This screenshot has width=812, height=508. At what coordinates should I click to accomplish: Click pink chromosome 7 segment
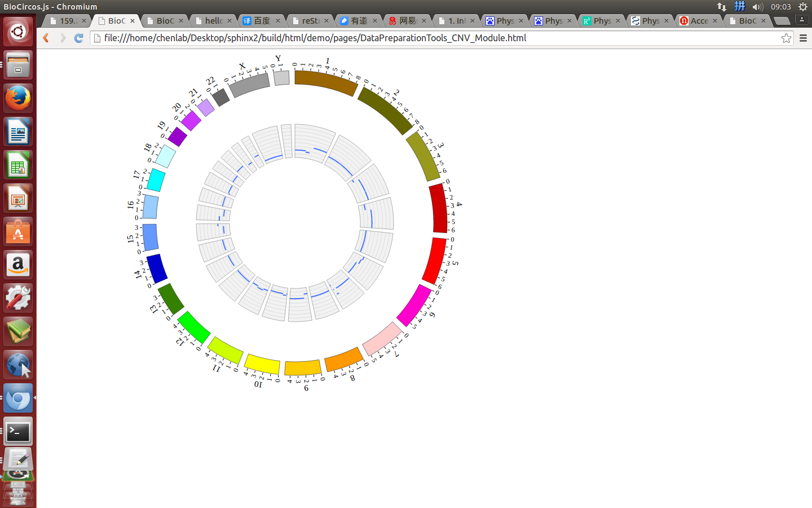click(382, 339)
